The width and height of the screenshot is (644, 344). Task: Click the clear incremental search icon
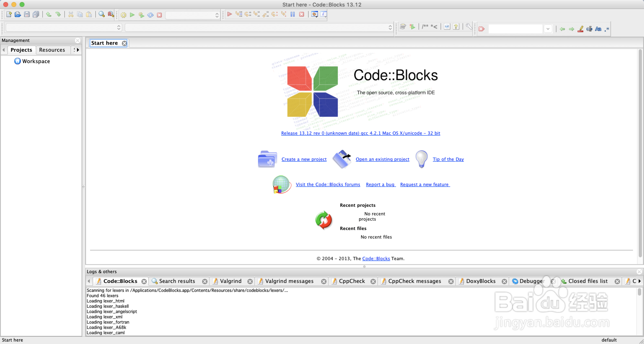point(482,29)
